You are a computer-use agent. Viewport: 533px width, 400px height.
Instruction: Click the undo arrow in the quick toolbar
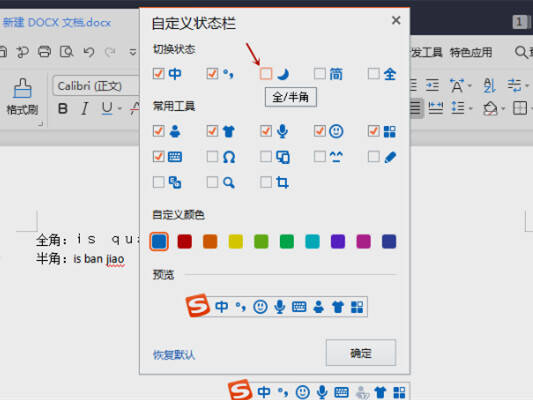89,52
